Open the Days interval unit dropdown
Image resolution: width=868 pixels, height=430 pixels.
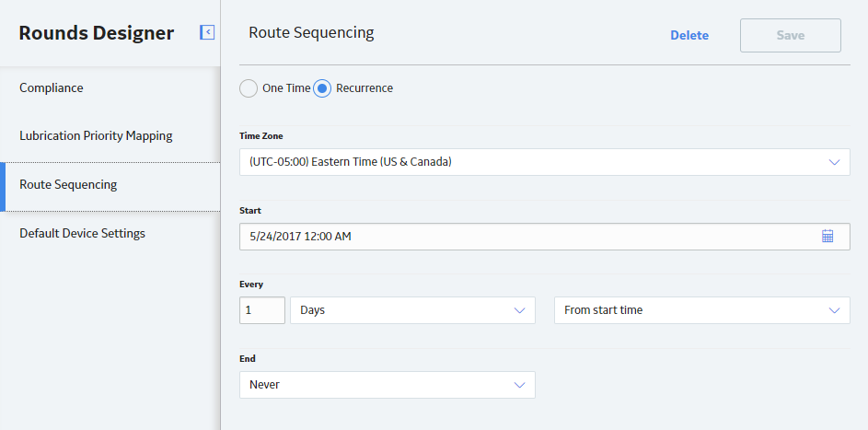point(412,310)
